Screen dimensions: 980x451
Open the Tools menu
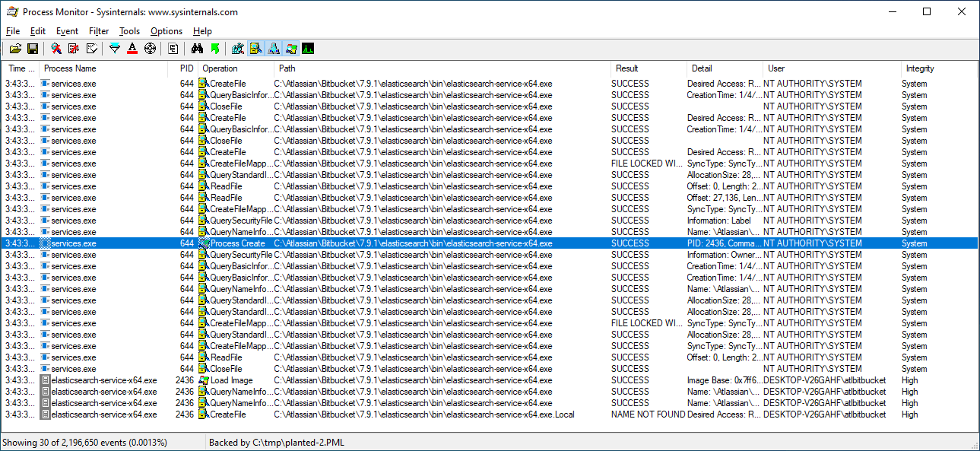pyautogui.click(x=129, y=31)
